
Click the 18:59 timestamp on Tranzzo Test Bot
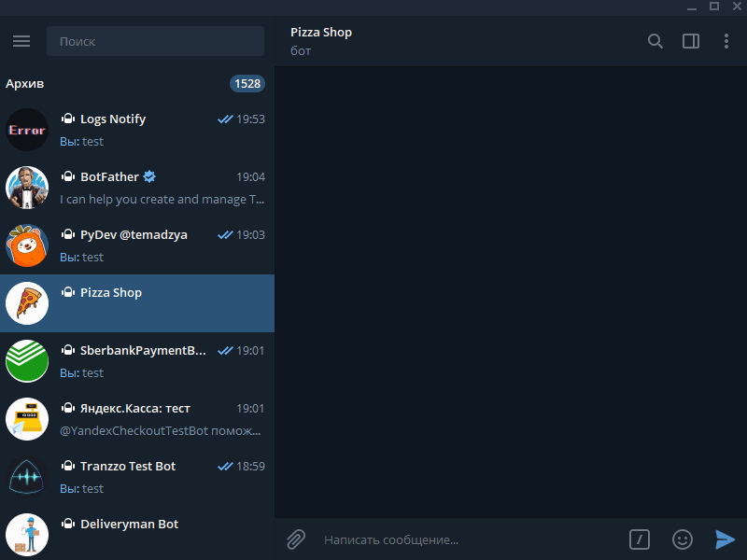250,466
